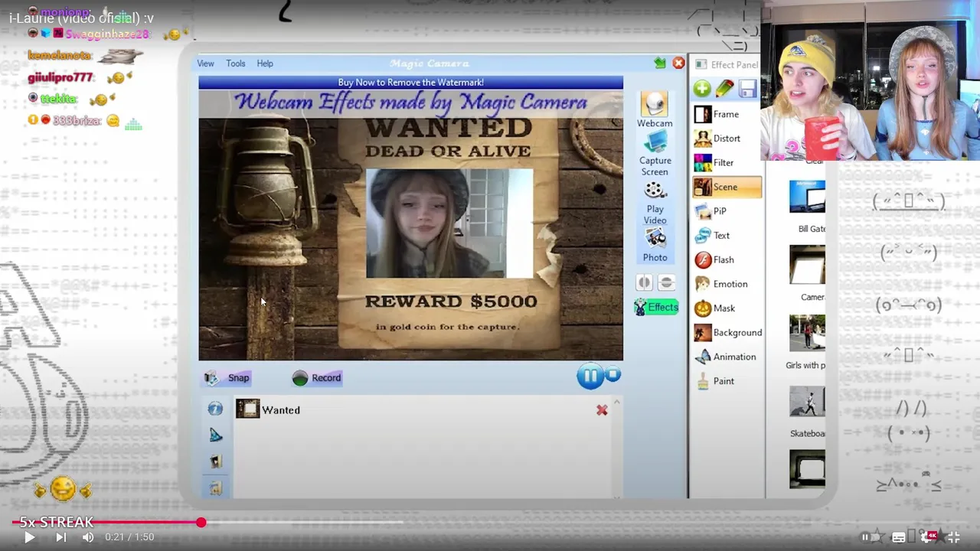Open the Frame effect category
Viewport: 980px width, 551px height.
[727, 114]
